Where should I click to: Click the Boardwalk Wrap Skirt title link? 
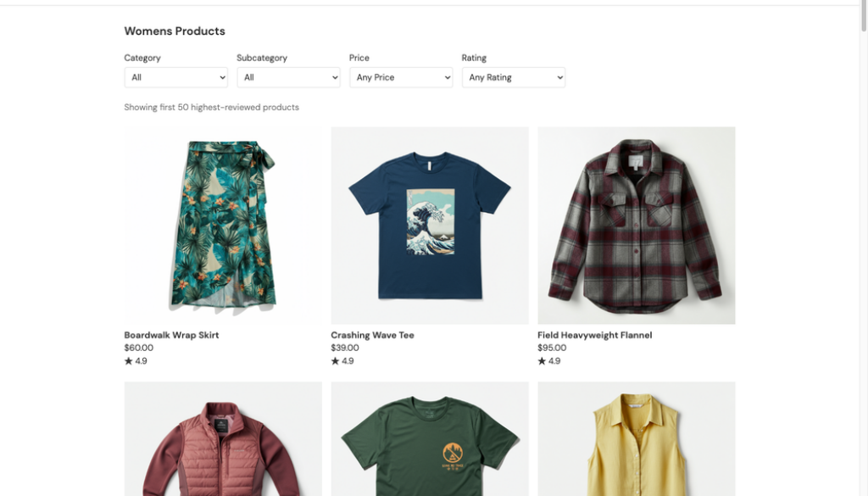pos(171,335)
